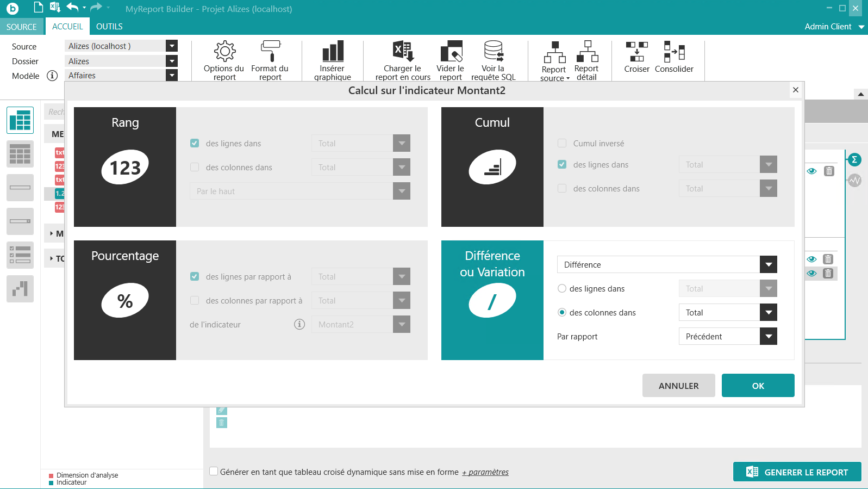Open the OUTILS tab

[109, 27]
